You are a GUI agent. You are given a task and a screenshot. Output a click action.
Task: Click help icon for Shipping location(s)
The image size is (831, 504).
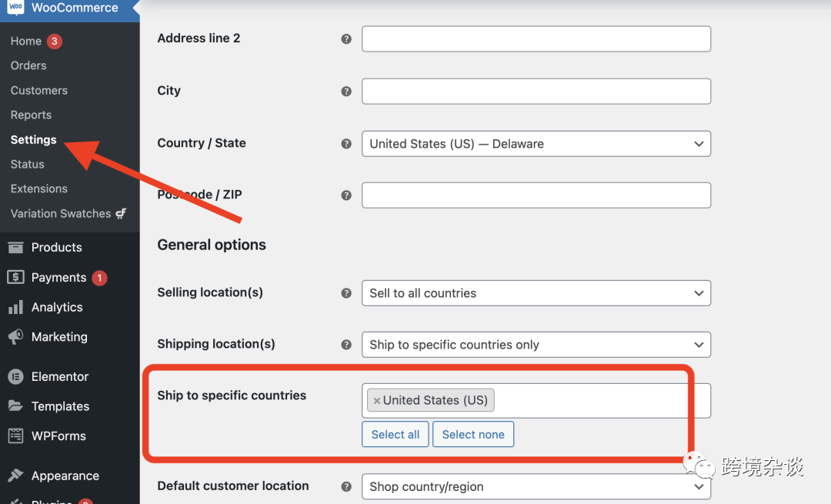click(x=346, y=345)
